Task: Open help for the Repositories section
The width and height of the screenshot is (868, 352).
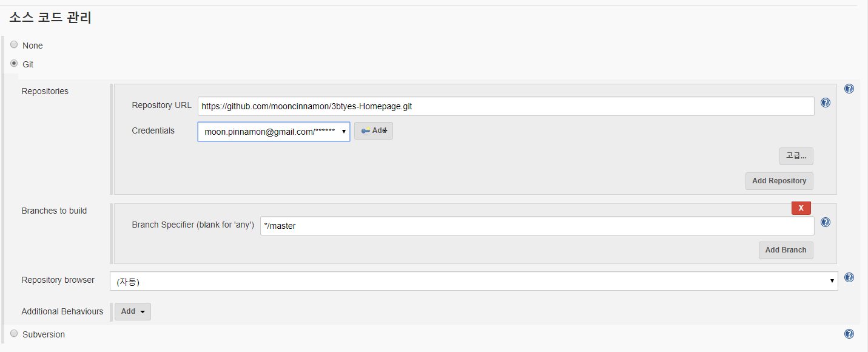Action: [849, 89]
